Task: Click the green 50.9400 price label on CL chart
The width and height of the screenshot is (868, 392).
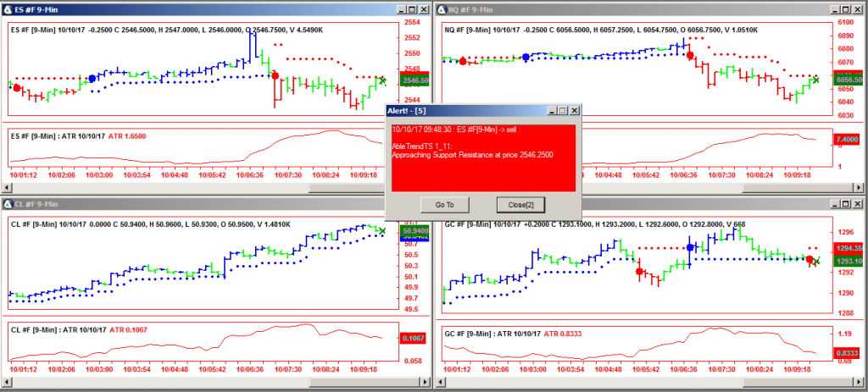Action: pyautogui.click(x=414, y=230)
